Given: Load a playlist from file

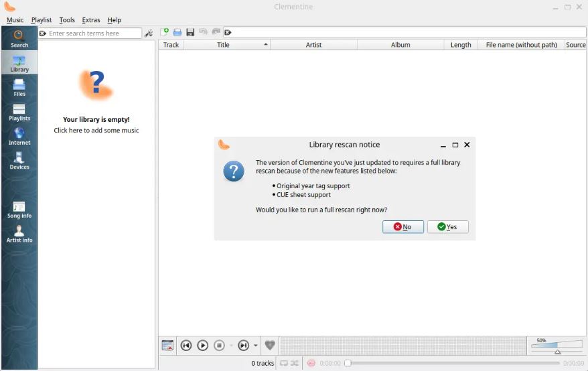Looking at the screenshot, I should pyautogui.click(x=177, y=32).
